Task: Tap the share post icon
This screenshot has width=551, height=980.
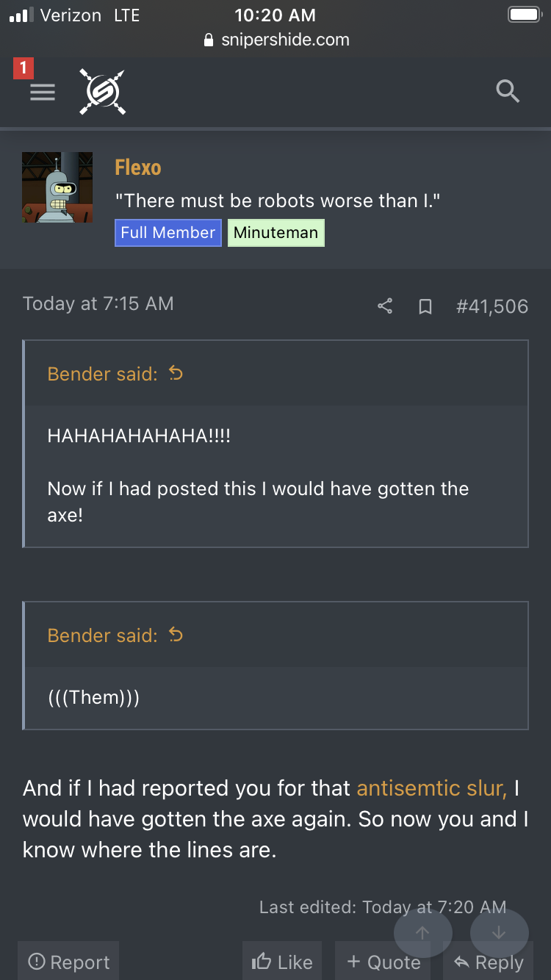Action: 385,306
